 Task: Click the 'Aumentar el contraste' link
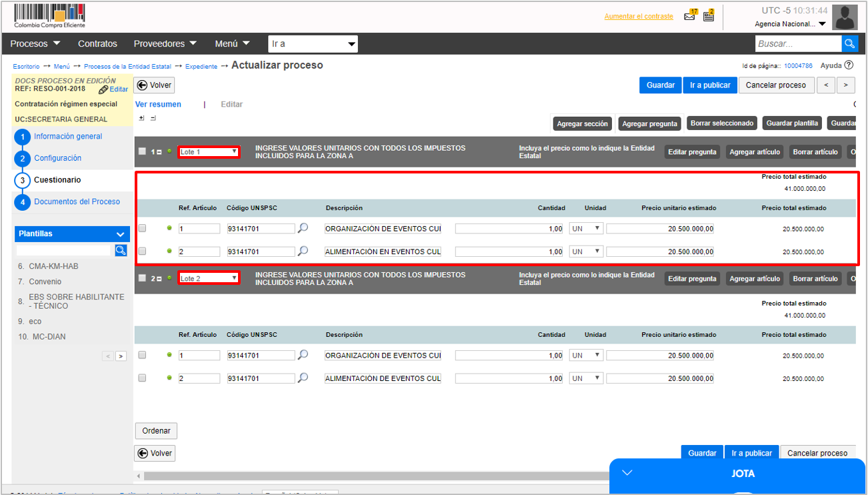tap(639, 17)
